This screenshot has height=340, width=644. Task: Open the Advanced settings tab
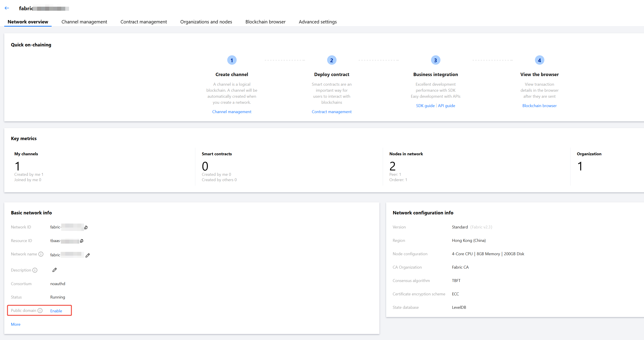coord(318,22)
